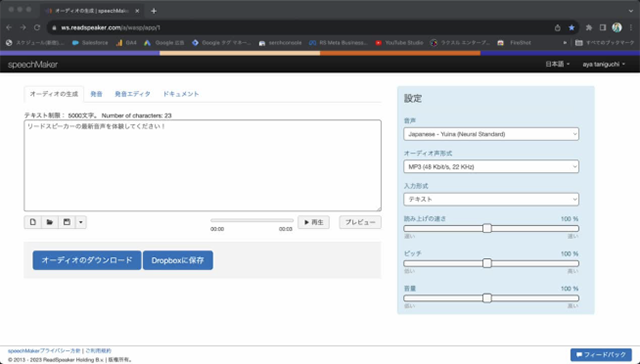Open the ドキュメント tab
This screenshot has height=364, width=640.
[x=181, y=94]
